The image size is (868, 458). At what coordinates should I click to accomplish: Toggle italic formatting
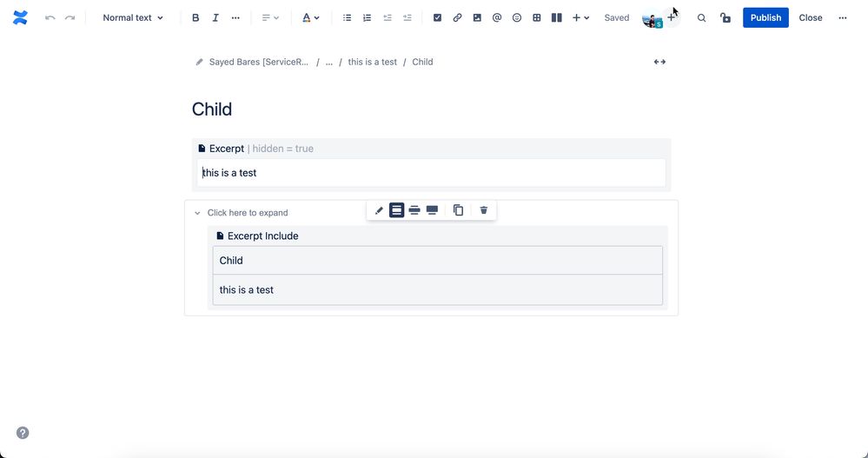coord(215,17)
